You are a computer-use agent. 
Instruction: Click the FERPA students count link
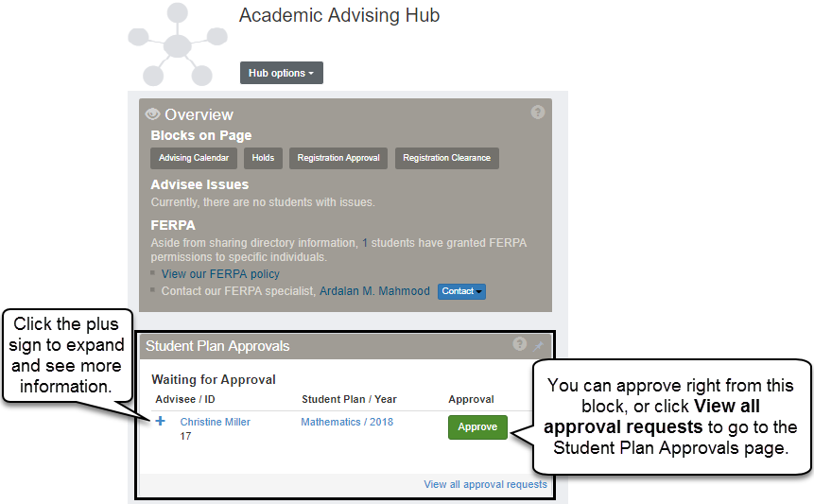click(x=365, y=243)
